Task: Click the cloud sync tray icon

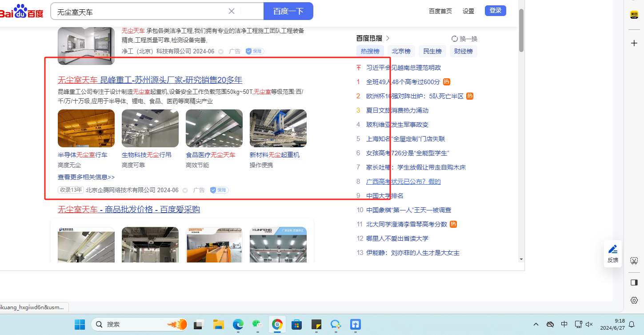Action: tap(550, 324)
